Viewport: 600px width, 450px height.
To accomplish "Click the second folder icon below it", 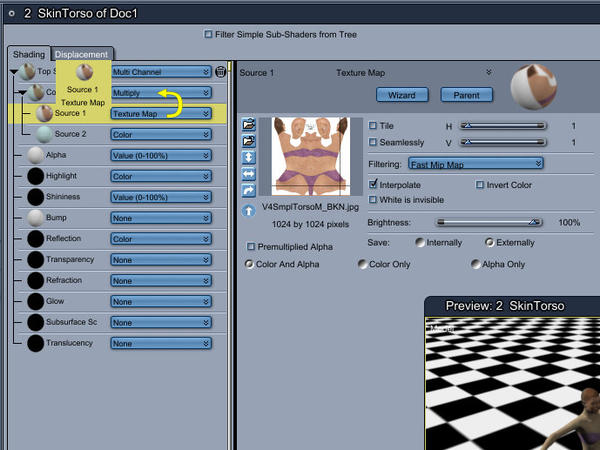I will pyautogui.click(x=248, y=141).
